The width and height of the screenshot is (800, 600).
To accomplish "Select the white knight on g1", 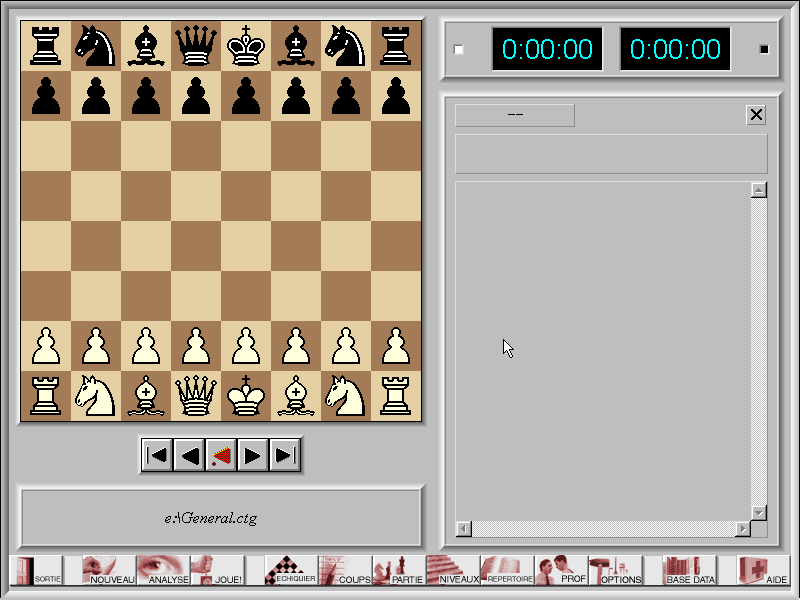I will [346, 396].
